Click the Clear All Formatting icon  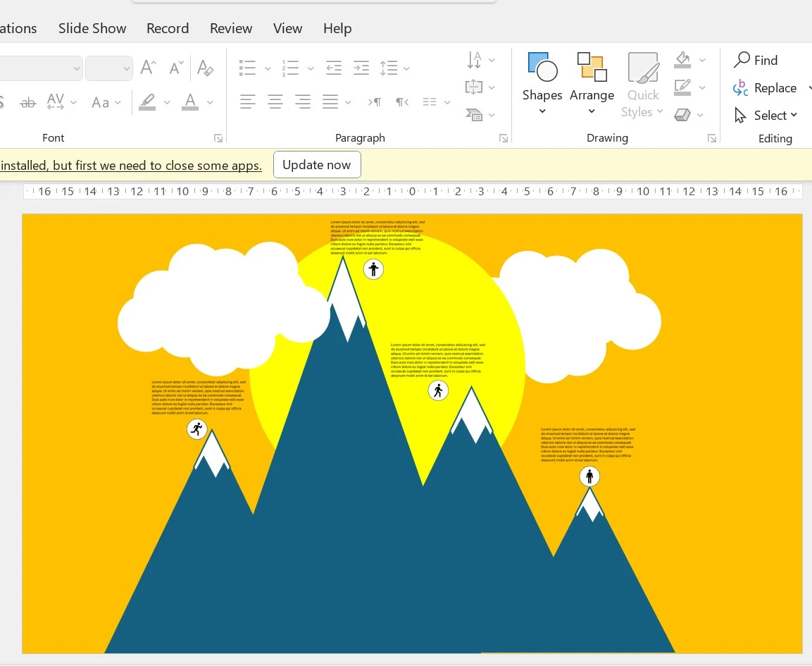point(206,68)
